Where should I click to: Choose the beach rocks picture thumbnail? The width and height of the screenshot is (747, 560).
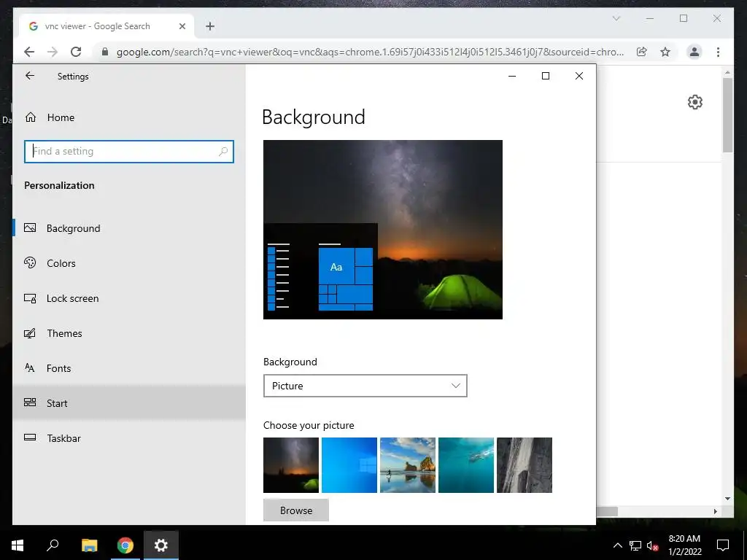407,465
